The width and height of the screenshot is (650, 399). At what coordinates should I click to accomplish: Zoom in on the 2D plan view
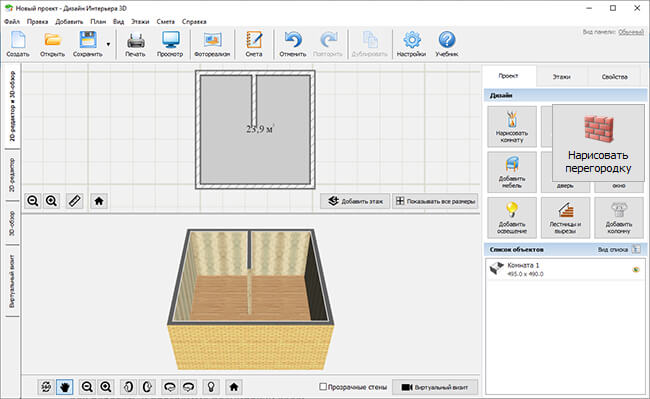[x=51, y=201]
